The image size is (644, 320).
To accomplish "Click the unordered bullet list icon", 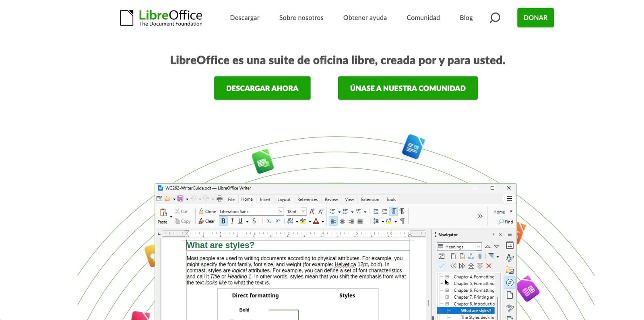I will tap(332, 211).
